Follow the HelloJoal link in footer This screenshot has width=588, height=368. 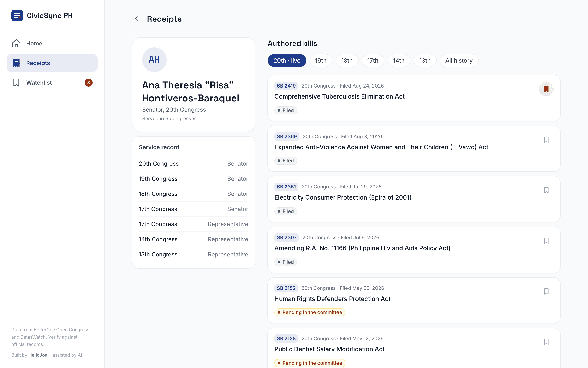click(38, 355)
